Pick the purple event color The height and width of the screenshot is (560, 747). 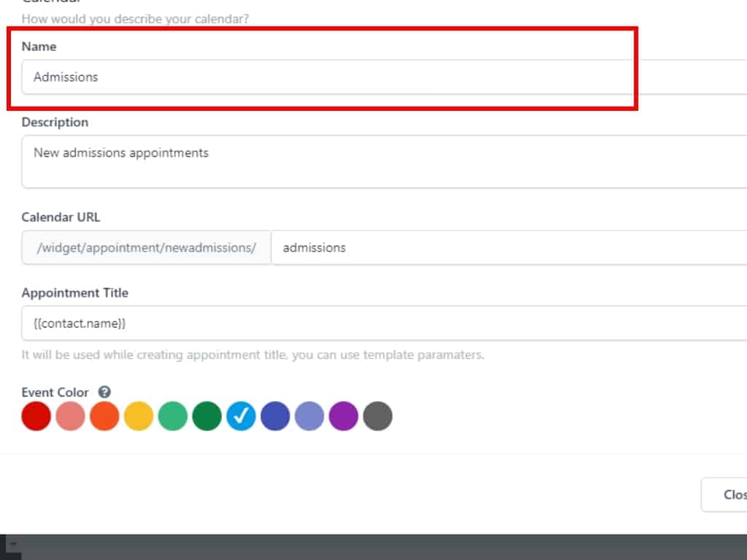click(344, 416)
